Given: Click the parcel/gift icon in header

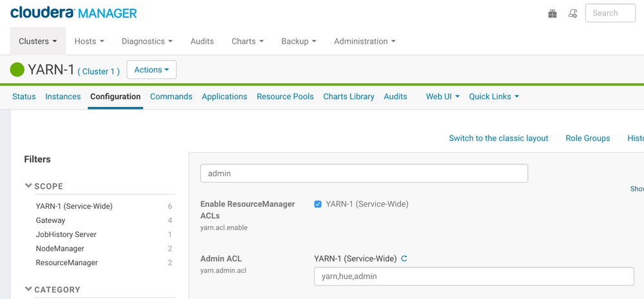Looking at the screenshot, I should 552,14.
